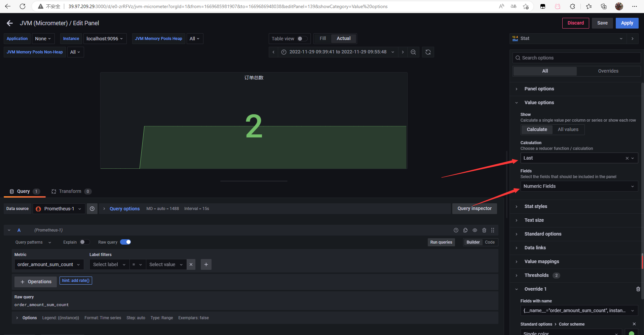
Task: Select the Overrides tab
Action: 608,71
